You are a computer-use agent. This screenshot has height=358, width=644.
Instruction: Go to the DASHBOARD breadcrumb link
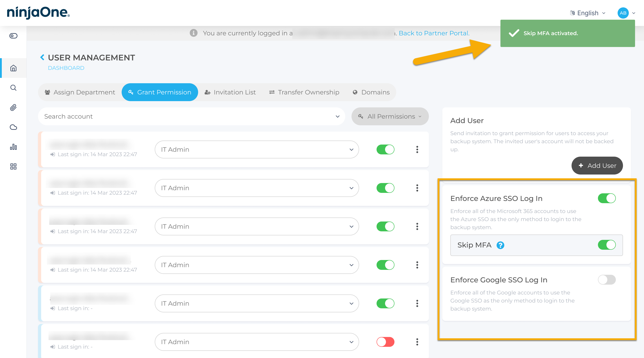pos(66,68)
